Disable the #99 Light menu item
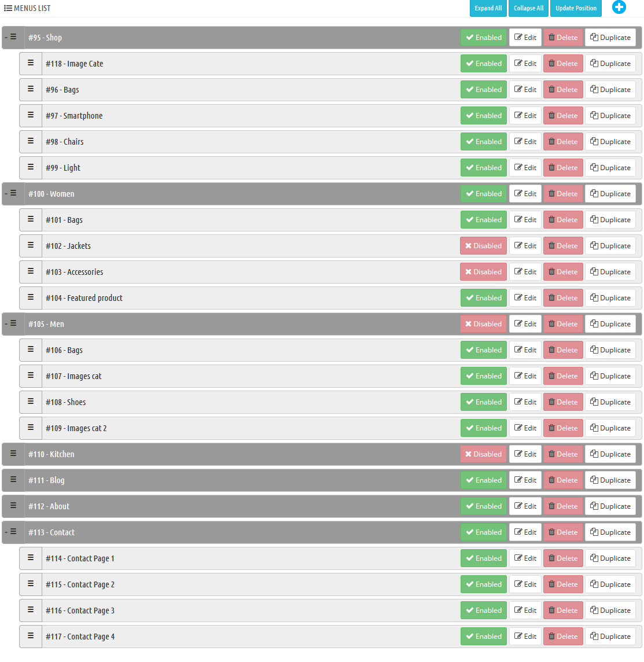 point(484,168)
